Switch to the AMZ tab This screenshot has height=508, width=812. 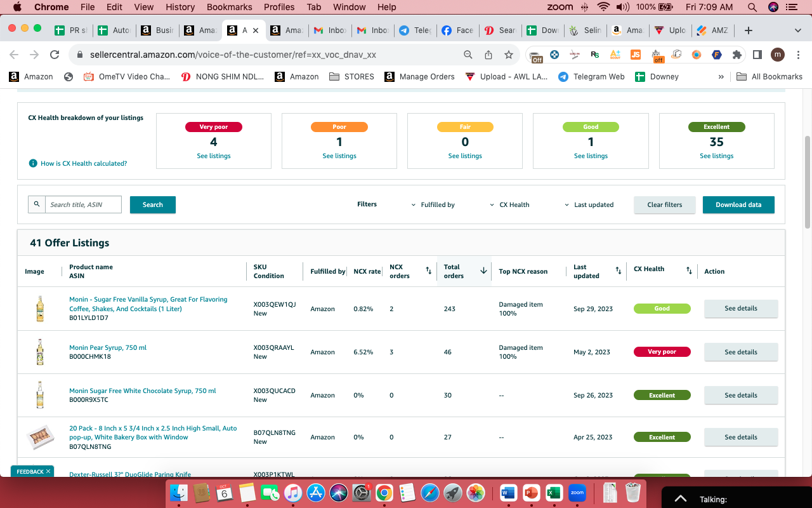click(712, 30)
